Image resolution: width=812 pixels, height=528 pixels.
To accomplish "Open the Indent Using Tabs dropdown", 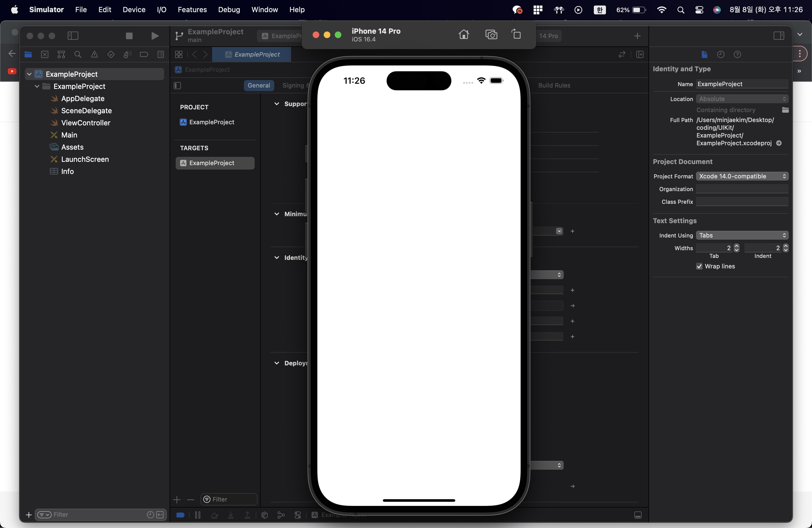I will (742, 235).
